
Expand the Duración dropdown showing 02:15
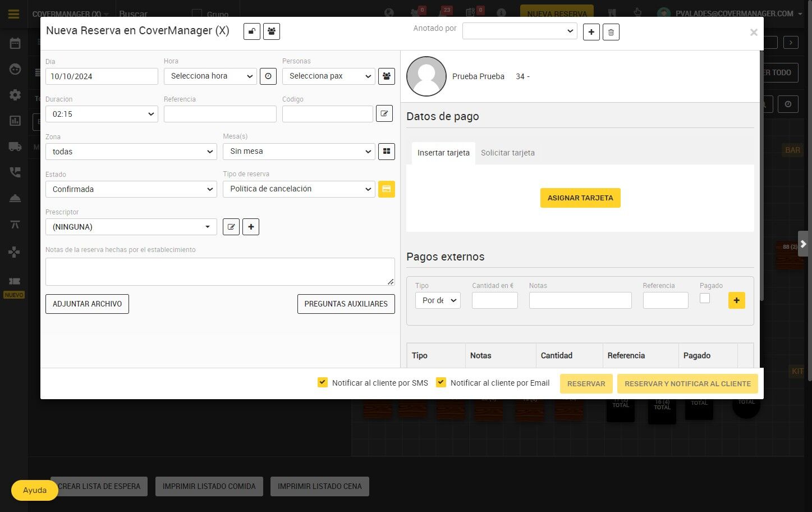[102, 114]
